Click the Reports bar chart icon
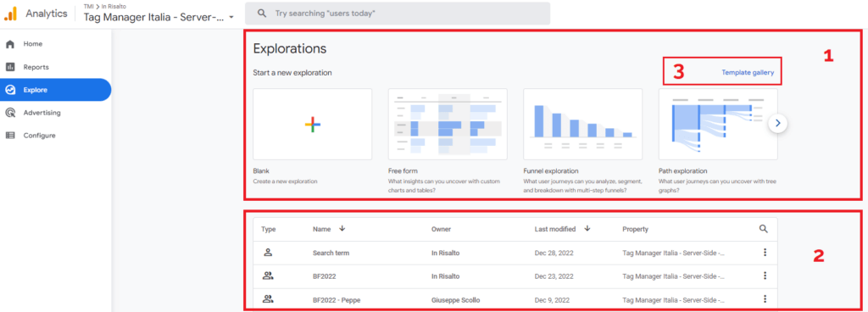The width and height of the screenshot is (868, 312). coord(9,67)
